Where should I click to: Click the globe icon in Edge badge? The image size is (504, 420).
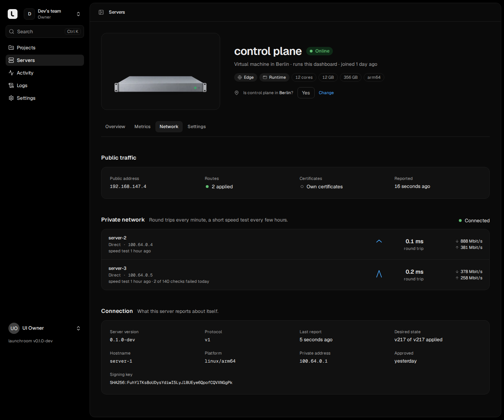(x=240, y=77)
